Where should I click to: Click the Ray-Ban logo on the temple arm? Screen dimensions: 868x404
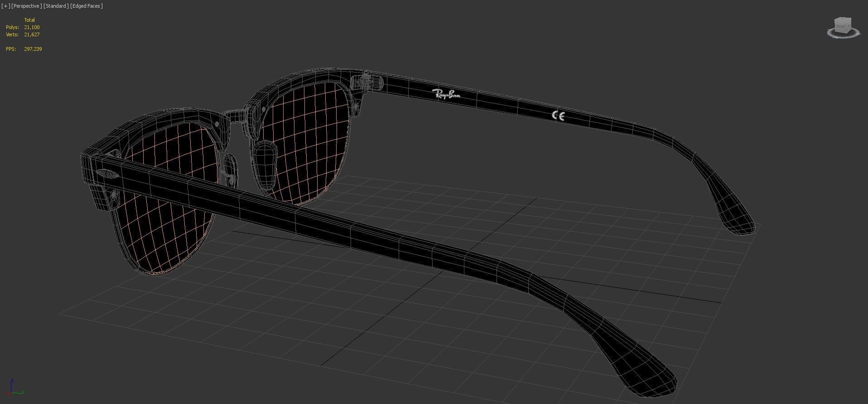447,94
